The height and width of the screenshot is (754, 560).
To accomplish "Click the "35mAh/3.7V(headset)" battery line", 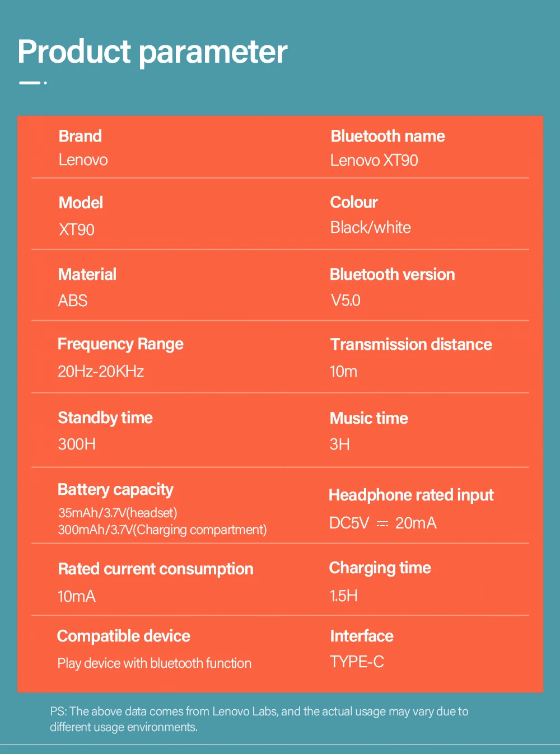I will tap(118, 513).
